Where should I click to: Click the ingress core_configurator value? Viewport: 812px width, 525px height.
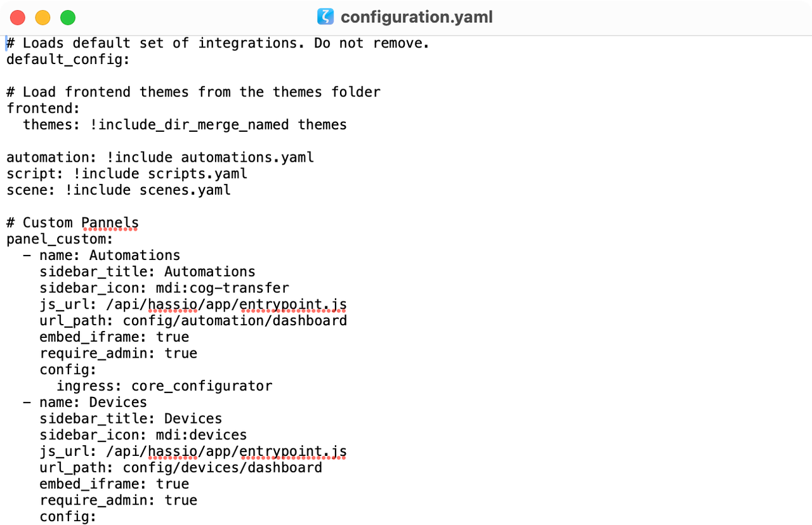click(x=202, y=386)
